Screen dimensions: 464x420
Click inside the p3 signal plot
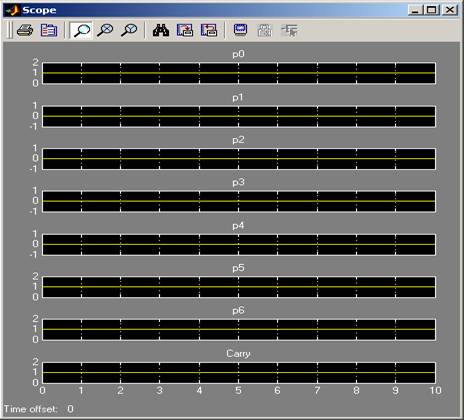(239, 201)
